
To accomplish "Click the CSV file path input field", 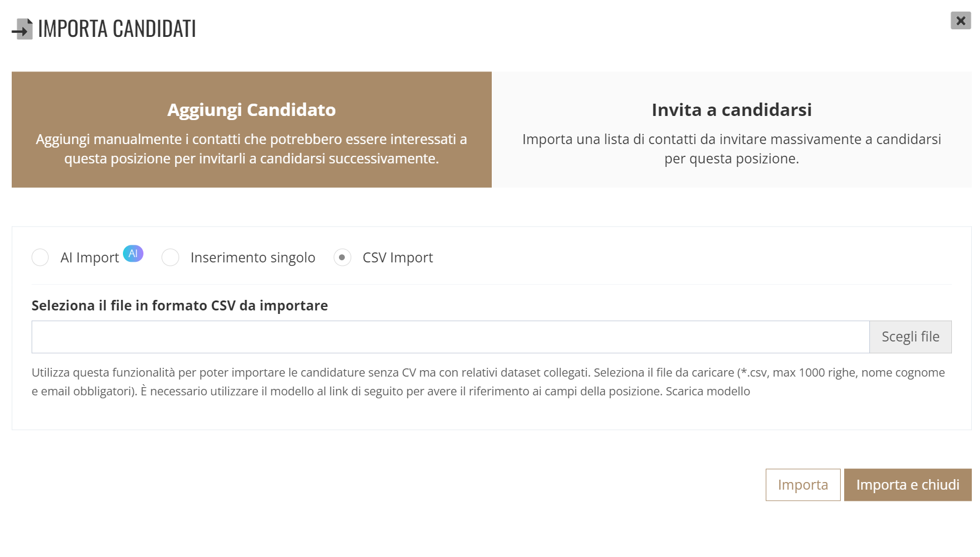I will coord(451,337).
